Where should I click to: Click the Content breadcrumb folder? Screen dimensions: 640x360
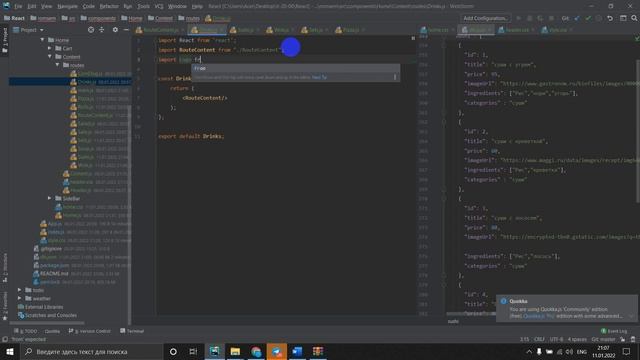(x=160, y=18)
